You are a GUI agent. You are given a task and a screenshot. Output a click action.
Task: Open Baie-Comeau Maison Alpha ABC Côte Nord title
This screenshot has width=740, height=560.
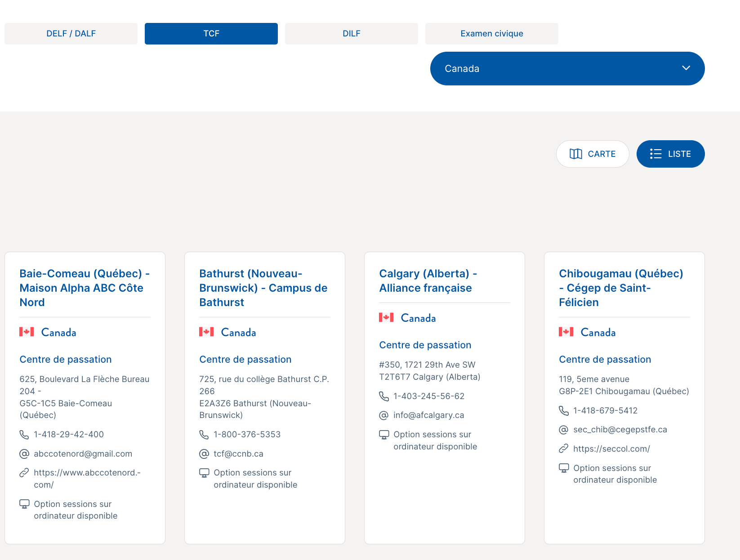point(85,288)
